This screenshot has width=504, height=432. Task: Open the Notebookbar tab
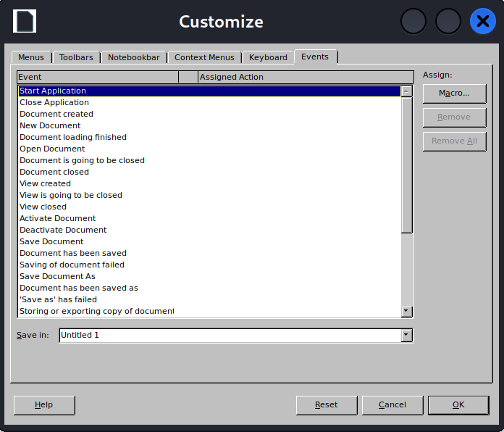pos(134,57)
